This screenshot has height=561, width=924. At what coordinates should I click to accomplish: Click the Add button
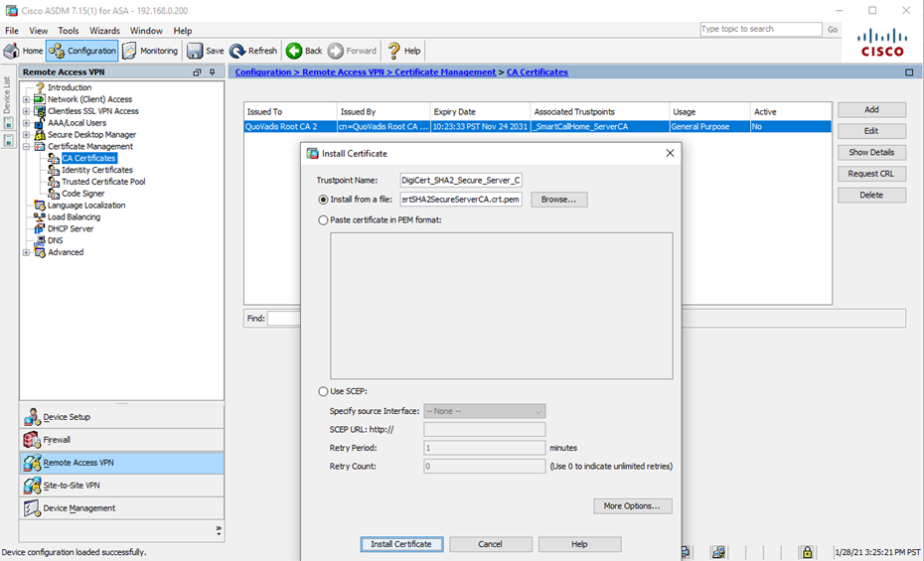point(871,109)
